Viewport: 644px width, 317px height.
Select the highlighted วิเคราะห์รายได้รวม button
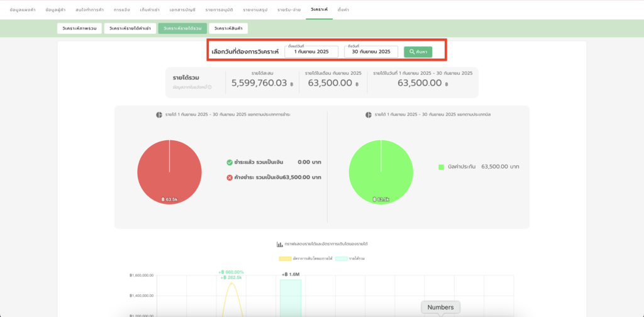(x=182, y=28)
